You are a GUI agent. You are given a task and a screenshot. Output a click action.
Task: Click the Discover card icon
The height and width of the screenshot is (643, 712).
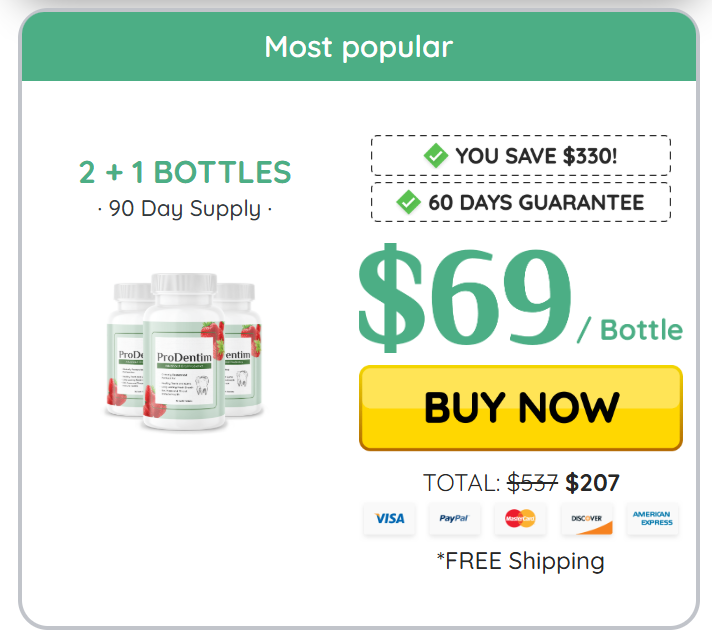coord(586,518)
